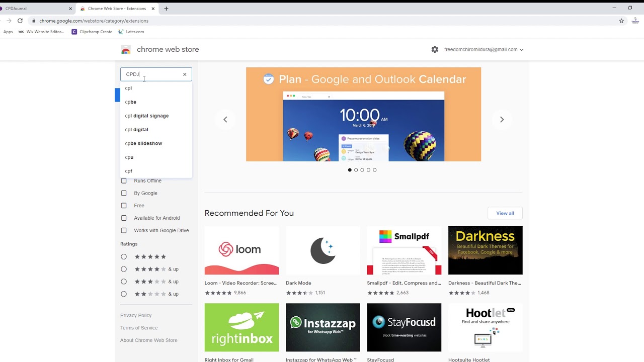Open the Apps bookmark shortcut
644x362 pixels.
point(8,32)
